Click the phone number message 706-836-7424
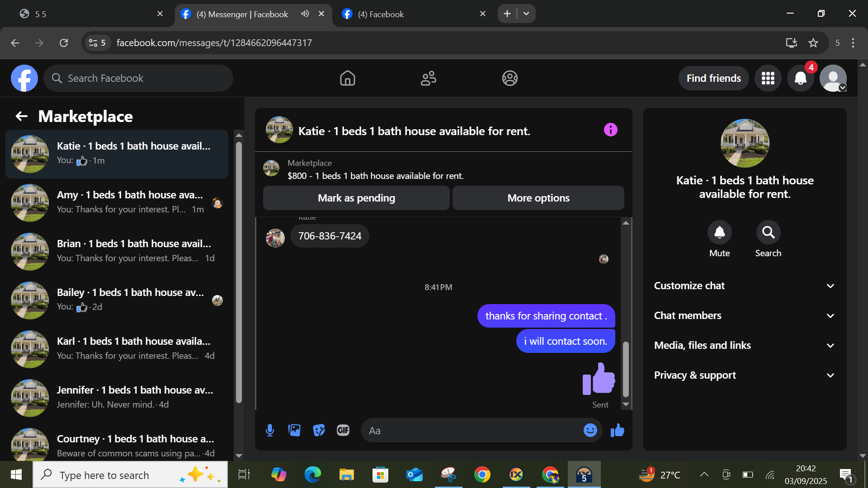The image size is (868, 488). pyautogui.click(x=330, y=236)
